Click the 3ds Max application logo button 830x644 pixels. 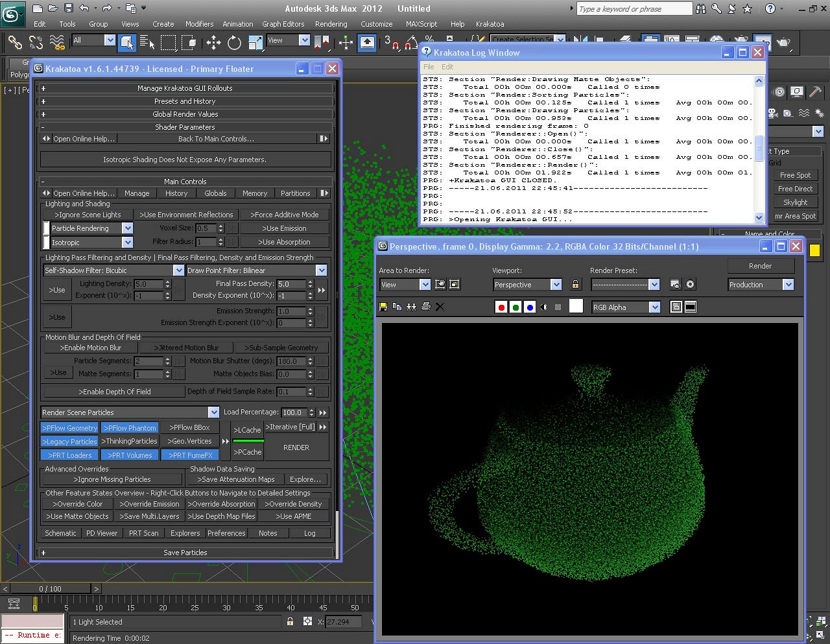[13, 13]
